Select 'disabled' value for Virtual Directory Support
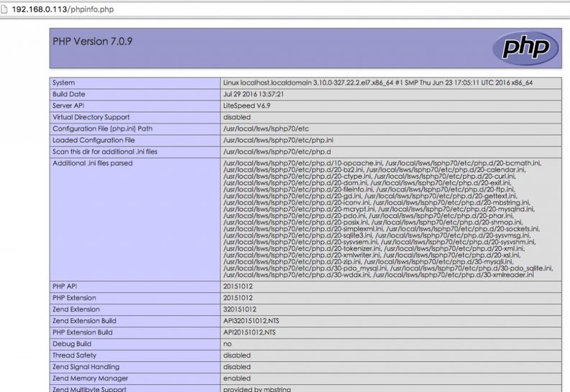 [x=237, y=117]
